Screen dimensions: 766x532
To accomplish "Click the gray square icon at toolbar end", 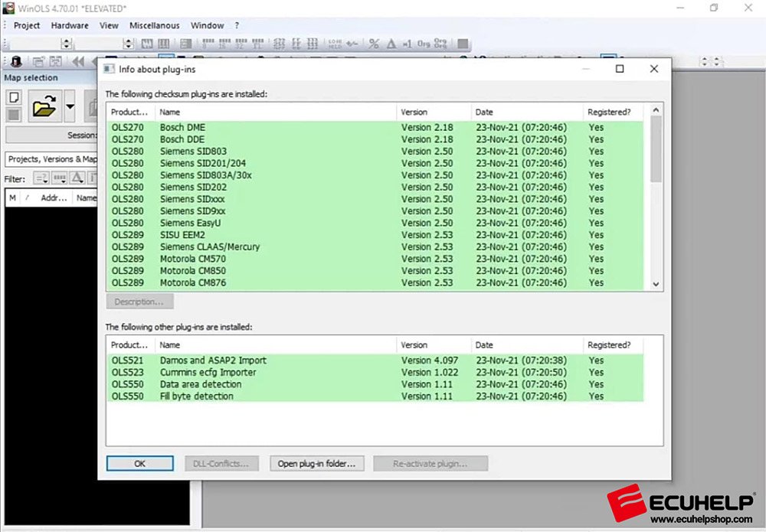I will click(x=463, y=44).
